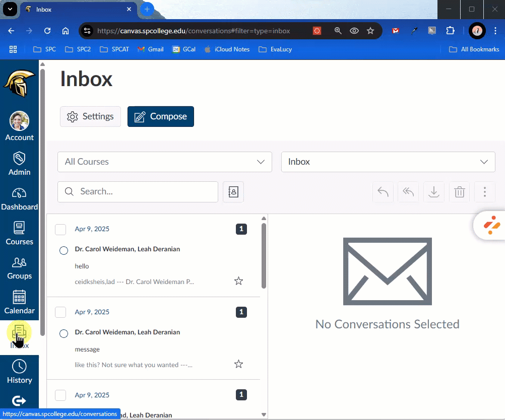Star the "hello" conversation
Image resolution: width=505 pixels, height=420 pixels.
click(x=239, y=281)
